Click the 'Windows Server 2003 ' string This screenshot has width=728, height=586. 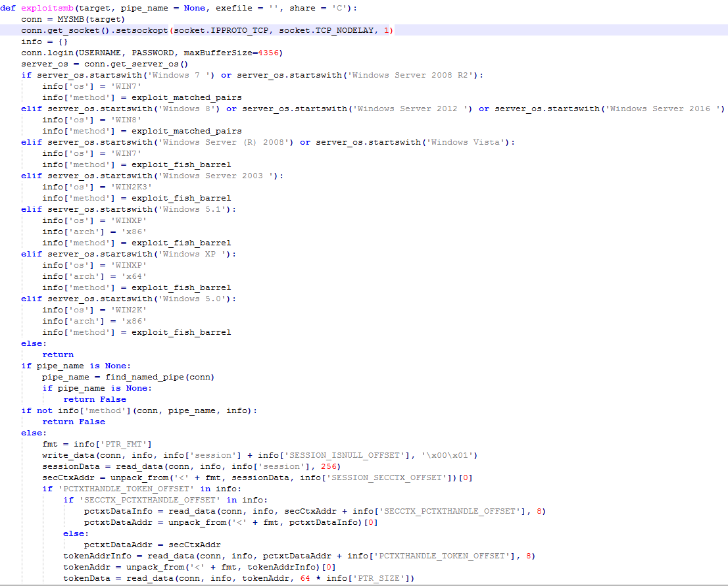click(x=216, y=176)
